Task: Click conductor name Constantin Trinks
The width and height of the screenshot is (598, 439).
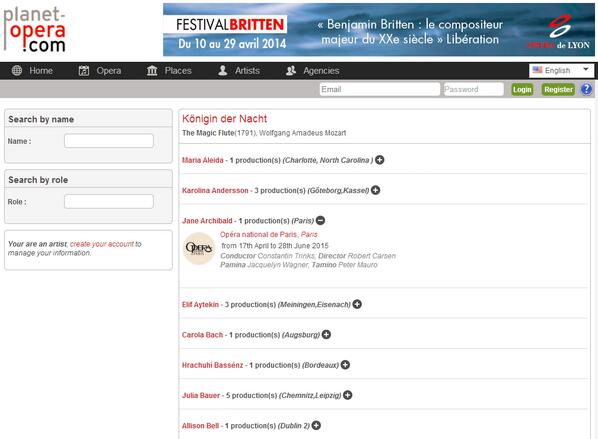Action: [x=286, y=256]
